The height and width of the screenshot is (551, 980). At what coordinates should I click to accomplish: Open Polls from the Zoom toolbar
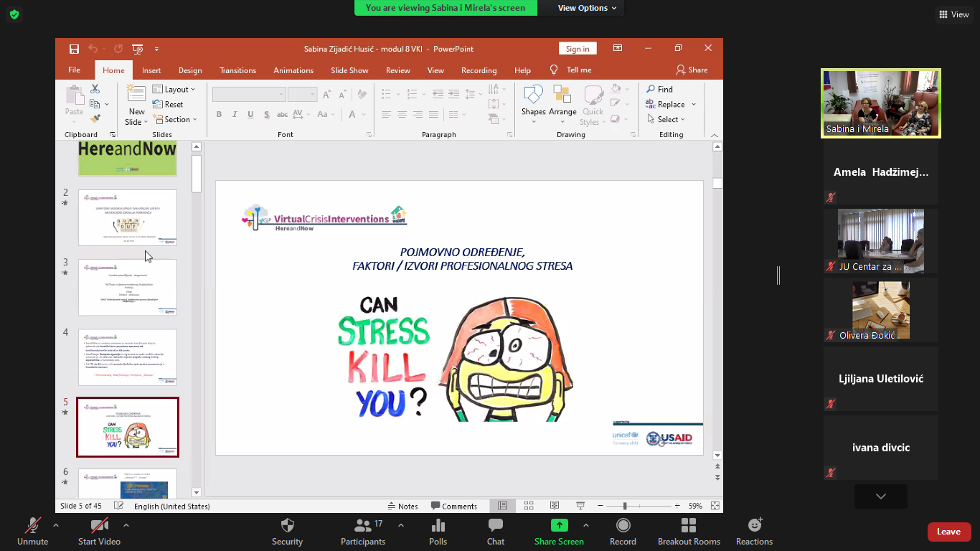pos(438,525)
